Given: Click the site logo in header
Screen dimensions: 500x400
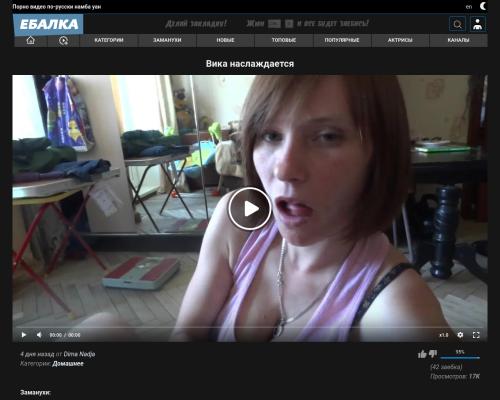Looking at the screenshot, I should pos(48,24).
